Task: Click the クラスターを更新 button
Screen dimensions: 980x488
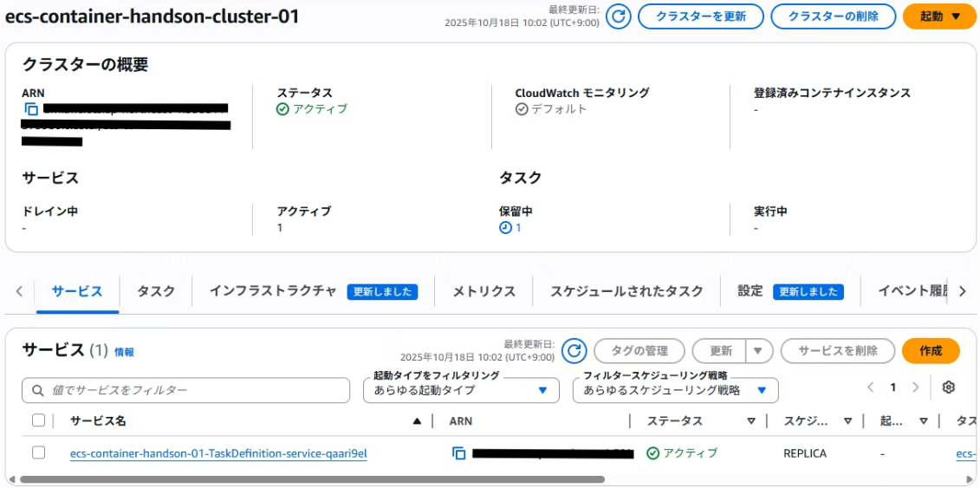Action: [701, 16]
